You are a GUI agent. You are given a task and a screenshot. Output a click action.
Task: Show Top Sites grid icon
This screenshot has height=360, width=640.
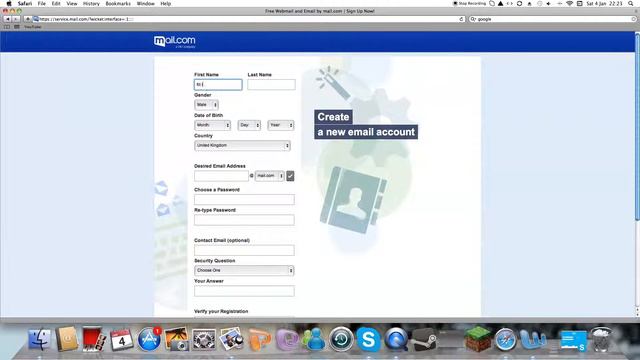(x=17, y=27)
